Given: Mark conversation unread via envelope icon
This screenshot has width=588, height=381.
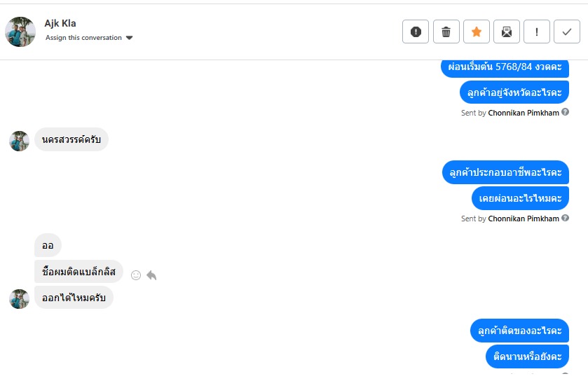Looking at the screenshot, I should 506,32.
